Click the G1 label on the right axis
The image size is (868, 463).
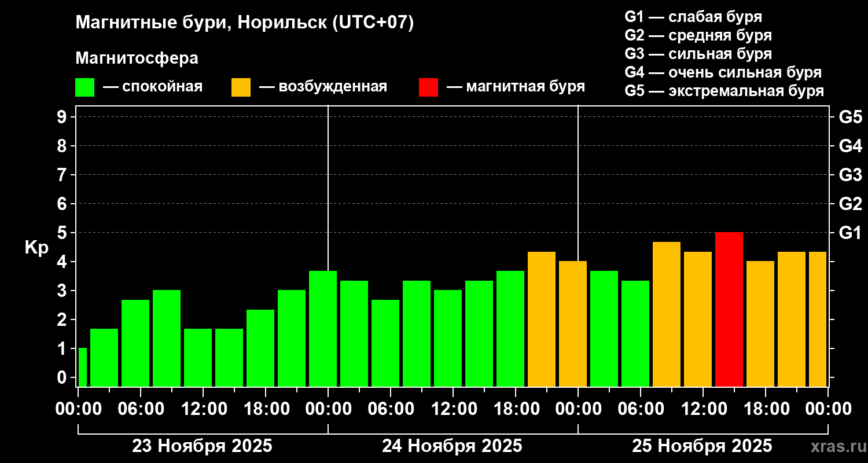[850, 233]
